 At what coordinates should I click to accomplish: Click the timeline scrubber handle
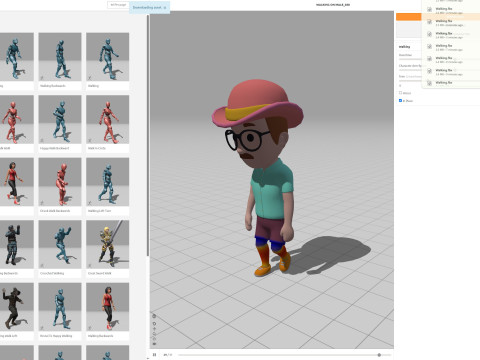(379, 355)
